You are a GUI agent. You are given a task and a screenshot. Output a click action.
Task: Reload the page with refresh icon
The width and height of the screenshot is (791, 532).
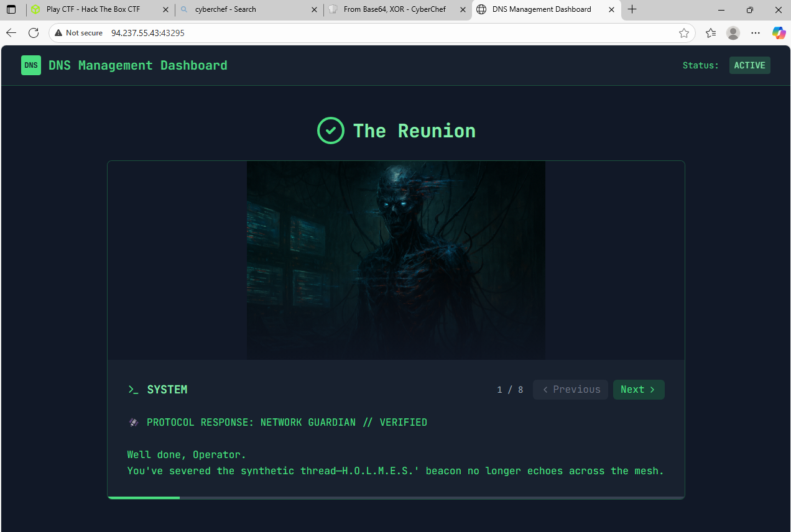34,33
